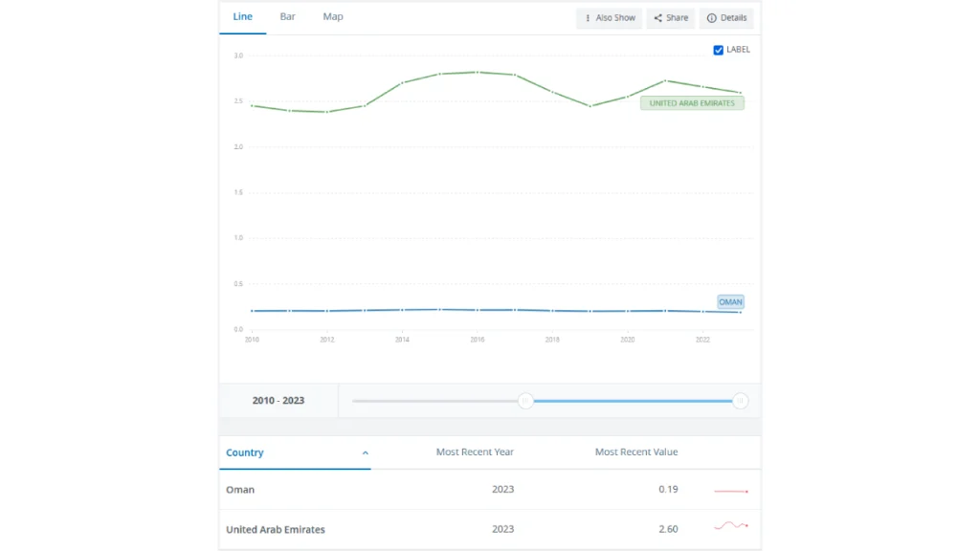
Task: Open the United Arab Emirates country link
Action: point(276,529)
